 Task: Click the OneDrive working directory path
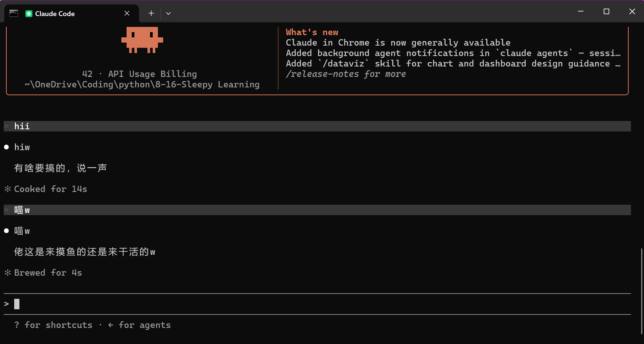click(x=142, y=84)
